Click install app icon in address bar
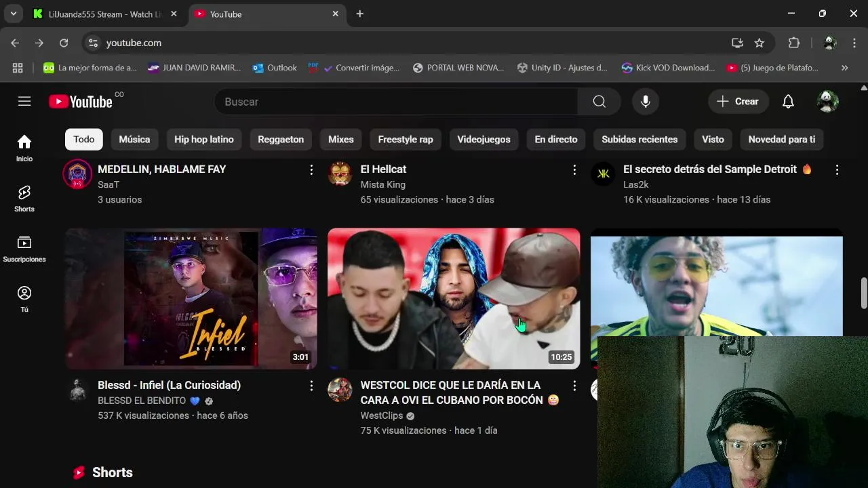The height and width of the screenshot is (488, 868). click(x=737, y=43)
